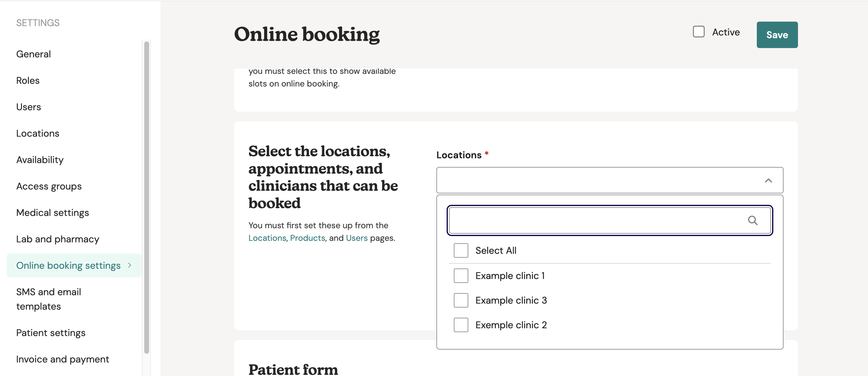Select Online booking settings menu item
This screenshot has width=868, height=376.
coord(74,265)
